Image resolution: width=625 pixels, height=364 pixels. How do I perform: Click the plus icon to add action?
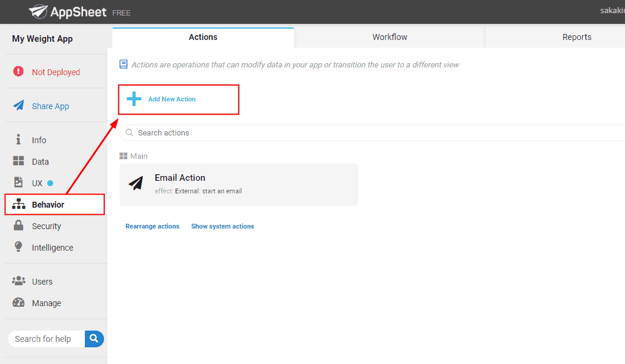(134, 99)
